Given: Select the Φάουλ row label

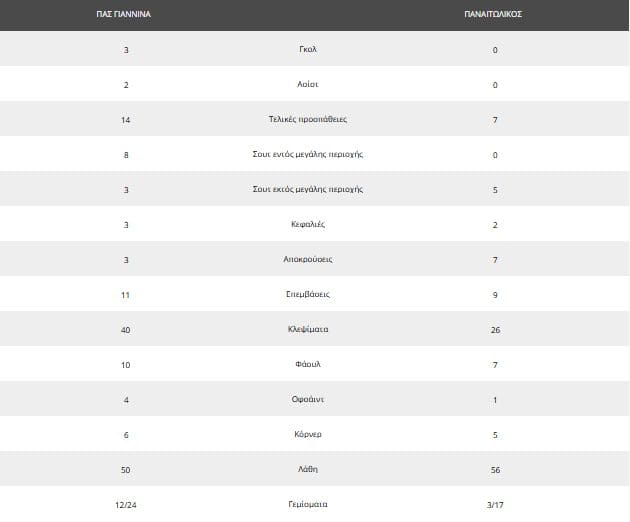Looking at the screenshot, I should coord(309,364).
